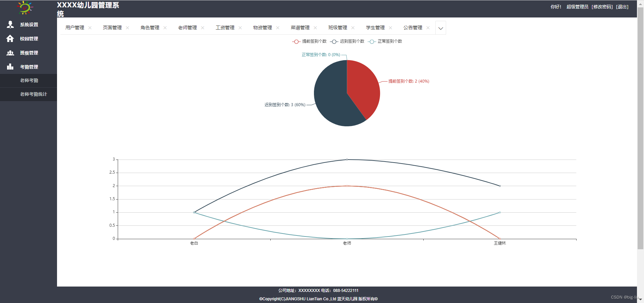The height and width of the screenshot is (303, 644).
Task: Open the 老师考勤统计 submenu item
Action: click(x=29, y=94)
